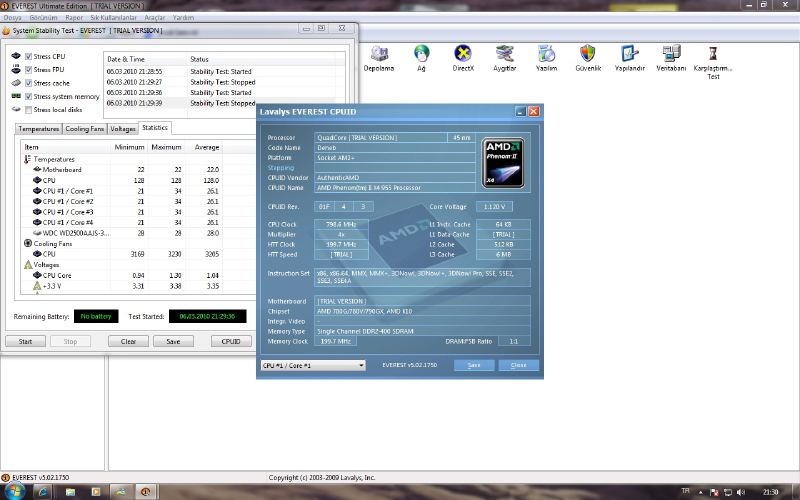Click the TR language indicator

tap(686, 491)
